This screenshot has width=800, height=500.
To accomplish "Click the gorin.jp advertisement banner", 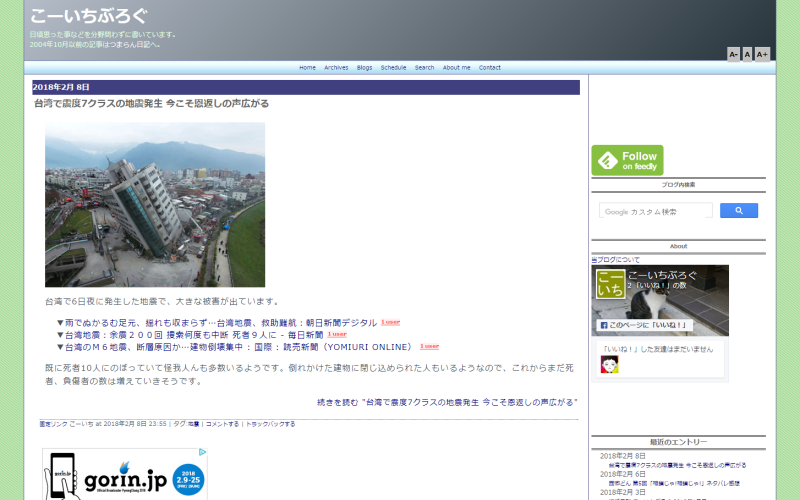I will click(125, 475).
